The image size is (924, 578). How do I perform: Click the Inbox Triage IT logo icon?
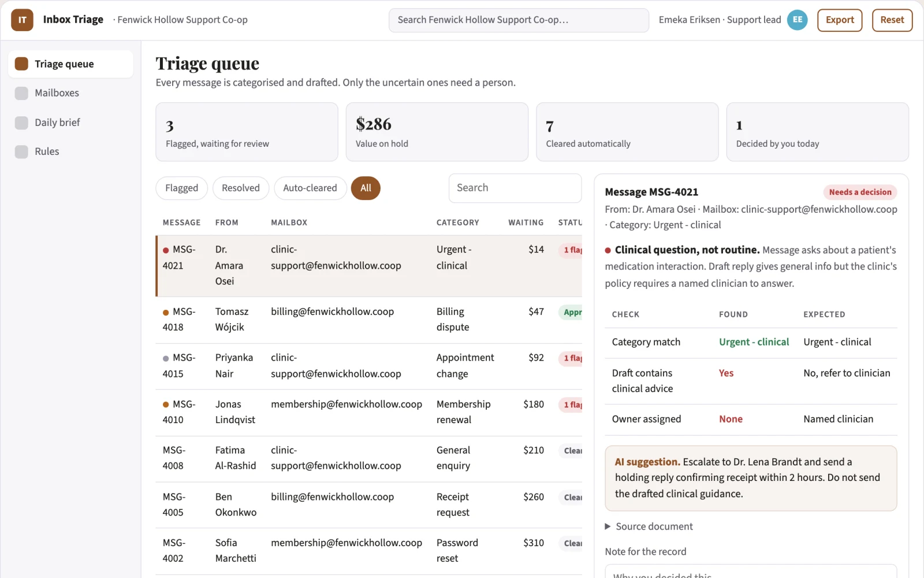pyautogui.click(x=22, y=20)
